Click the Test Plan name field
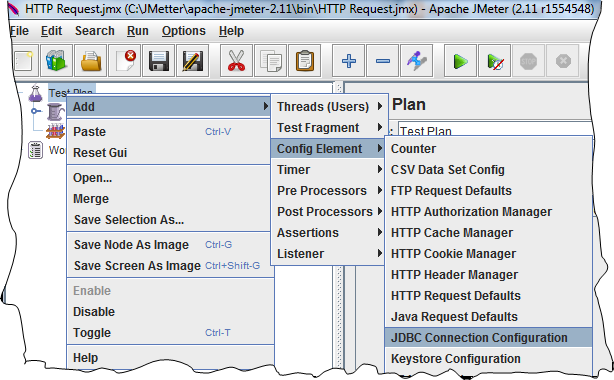614x380 pixels. coord(495,128)
